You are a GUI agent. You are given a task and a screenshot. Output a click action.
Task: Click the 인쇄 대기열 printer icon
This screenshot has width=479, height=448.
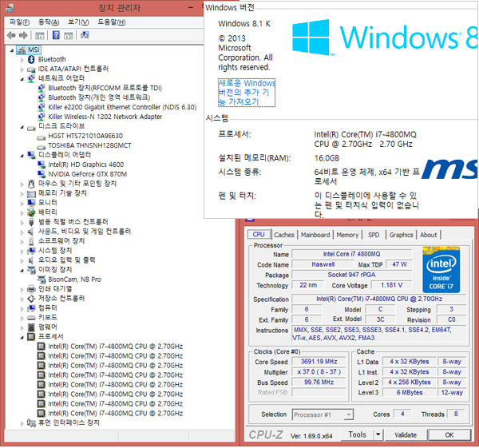click(x=31, y=289)
